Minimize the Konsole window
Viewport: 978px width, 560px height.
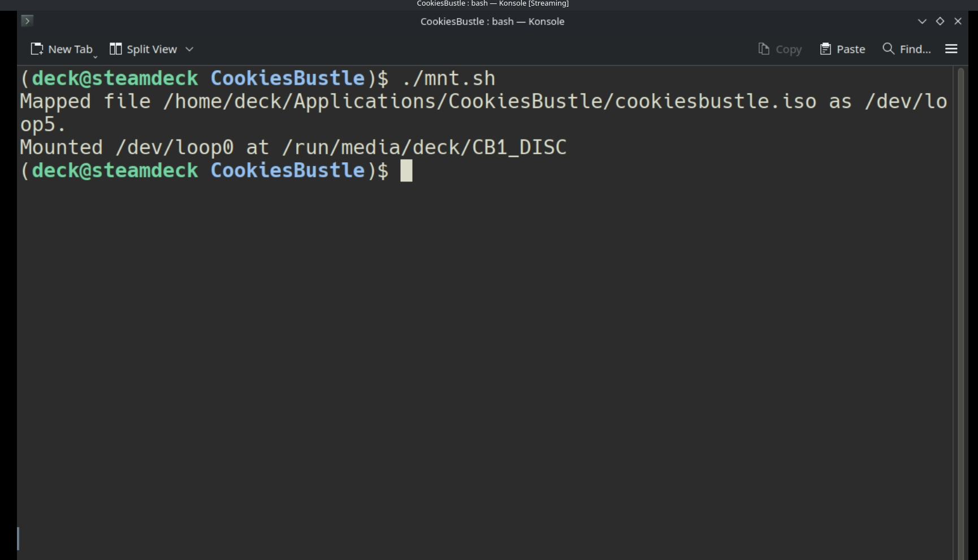click(x=922, y=21)
